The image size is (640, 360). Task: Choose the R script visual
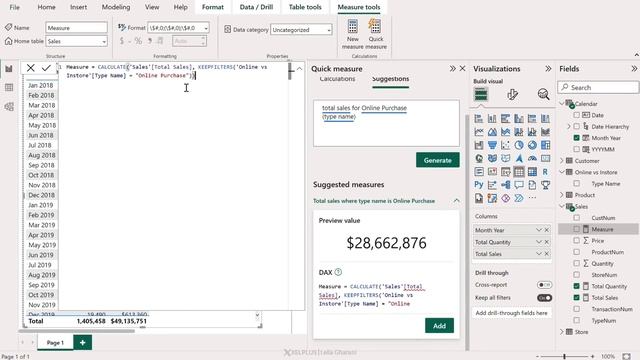click(x=545, y=172)
